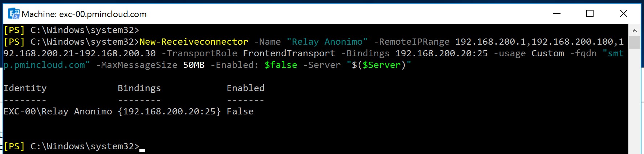Click the Enabled column header
The width and height of the screenshot is (644, 154).
[x=246, y=88]
